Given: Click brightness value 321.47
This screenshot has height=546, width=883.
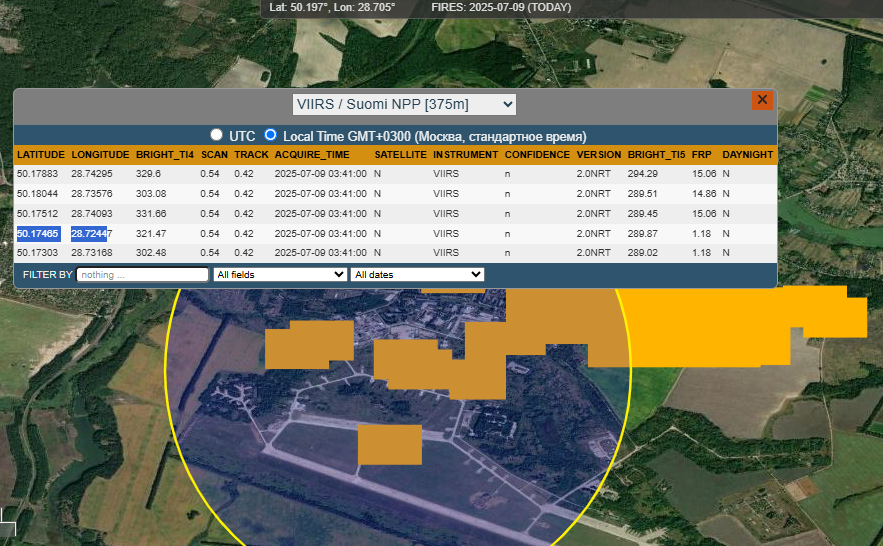Looking at the screenshot, I should 151,234.
